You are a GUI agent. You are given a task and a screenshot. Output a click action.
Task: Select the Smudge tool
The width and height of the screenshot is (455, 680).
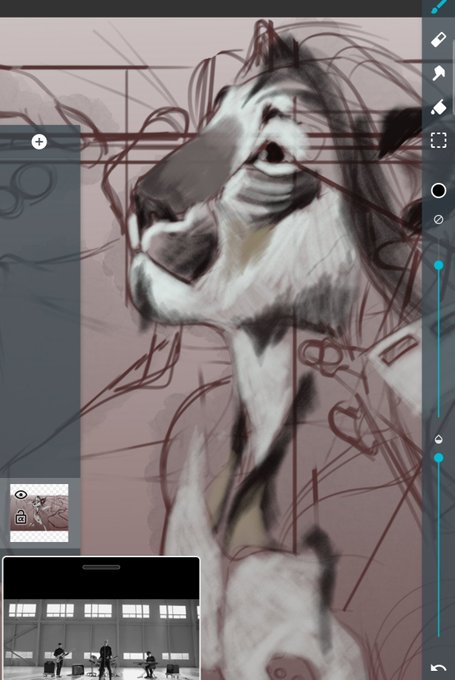(439, 72)
